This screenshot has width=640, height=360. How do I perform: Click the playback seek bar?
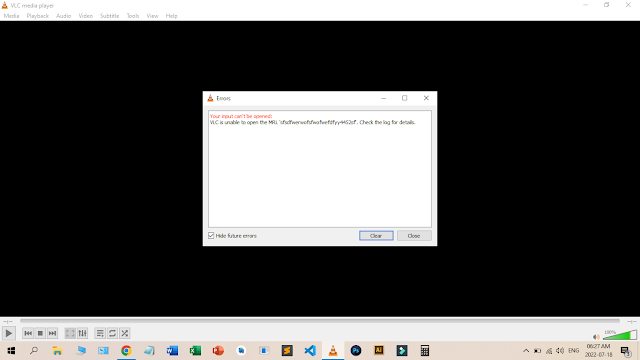click(x=320, y=321)
